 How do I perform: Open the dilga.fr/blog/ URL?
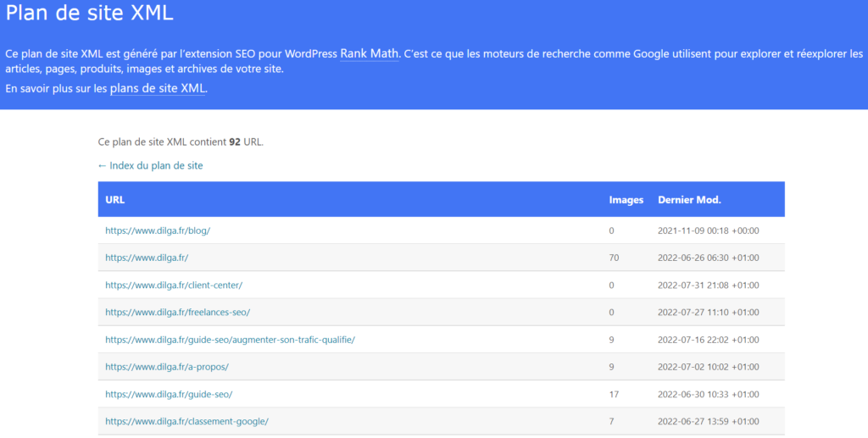[157, 230]
